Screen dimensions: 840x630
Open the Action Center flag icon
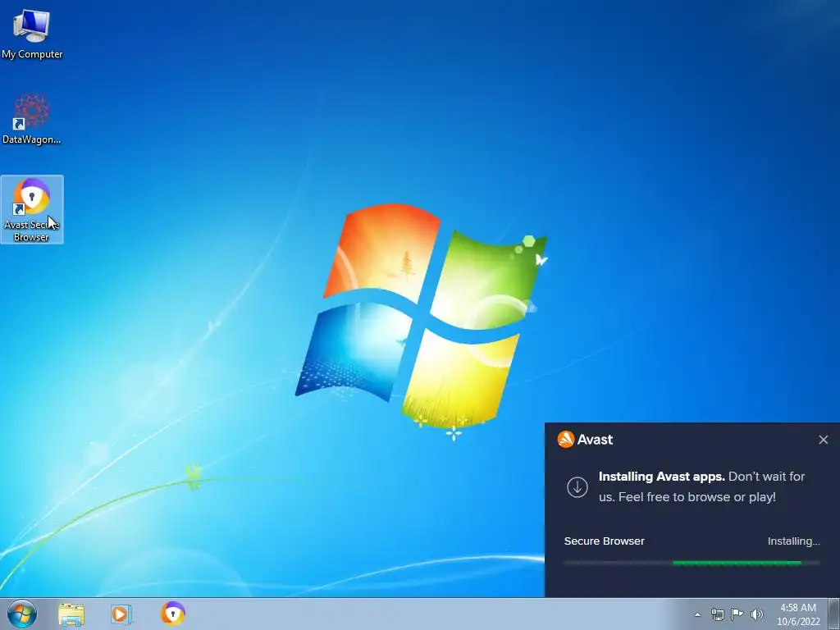(x=737, y=614)
